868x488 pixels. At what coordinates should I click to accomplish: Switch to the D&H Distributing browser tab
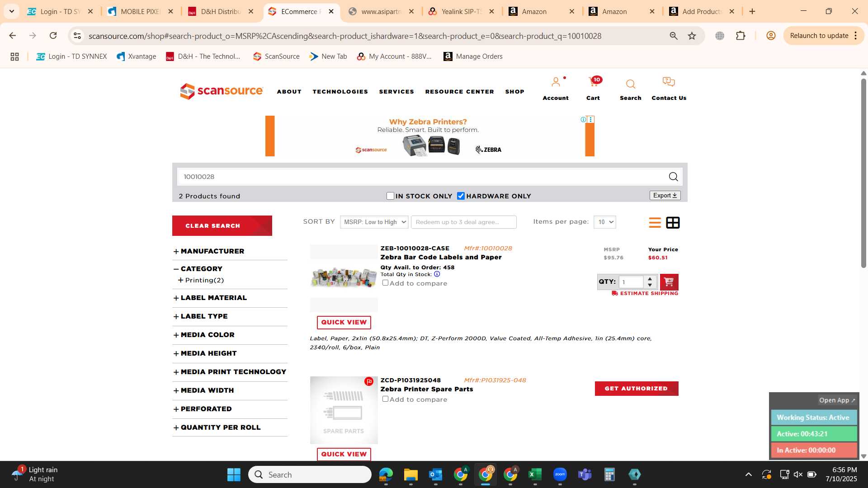pyautogui.click(x=221, y=12)
